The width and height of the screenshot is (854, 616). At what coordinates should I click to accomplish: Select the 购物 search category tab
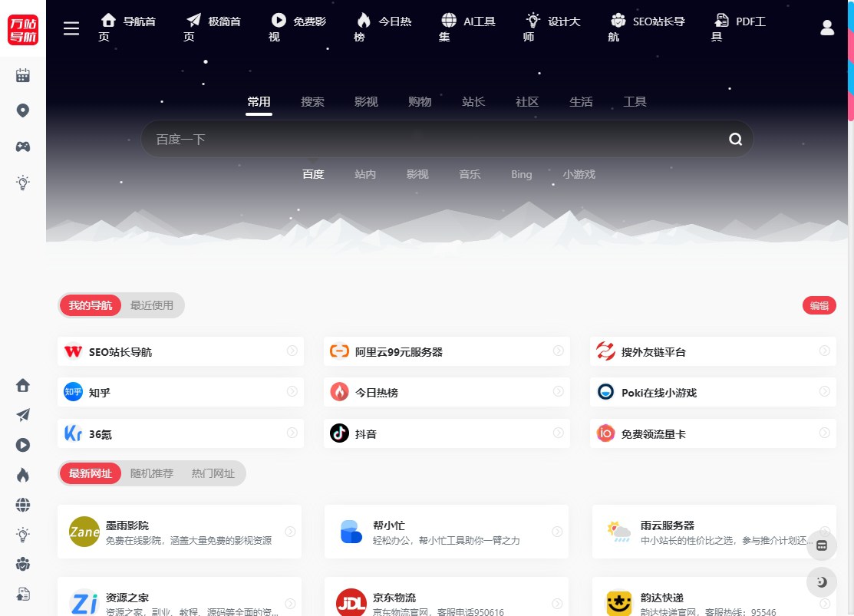point(420,102)
